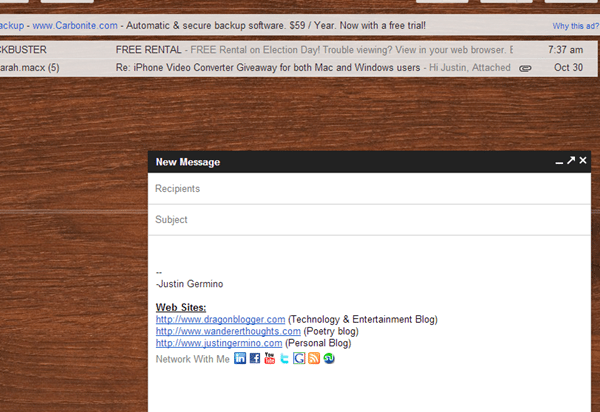
Task: Visit www.Carbonite.com ad link
Action: point(75,26)
